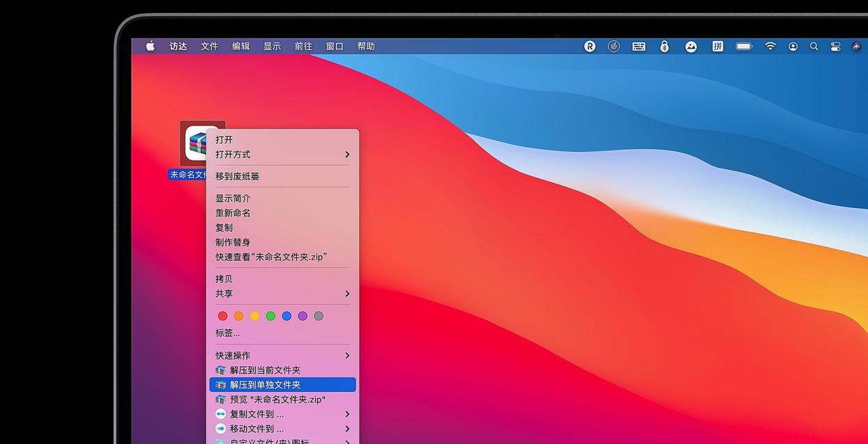868x444 pixels.
Task: Choose 解压到单独文件夹 in the context menu
Action: tap(283, 384)
